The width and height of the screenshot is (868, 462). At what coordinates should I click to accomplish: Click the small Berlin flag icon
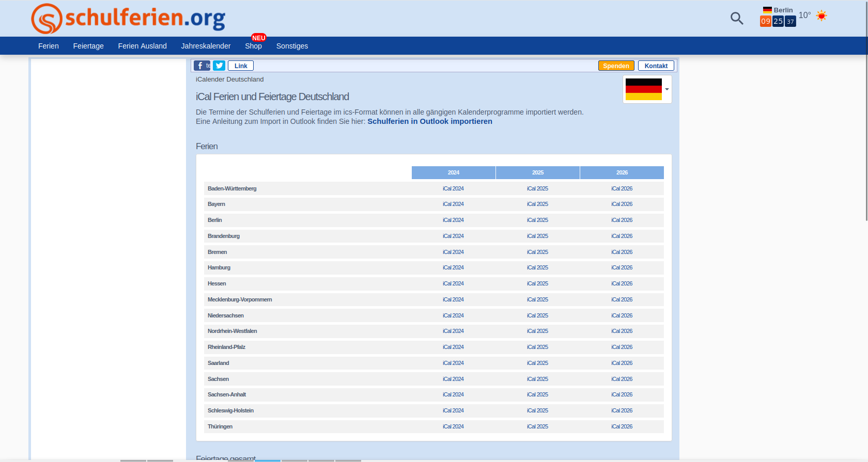click(x=767, y=10)
